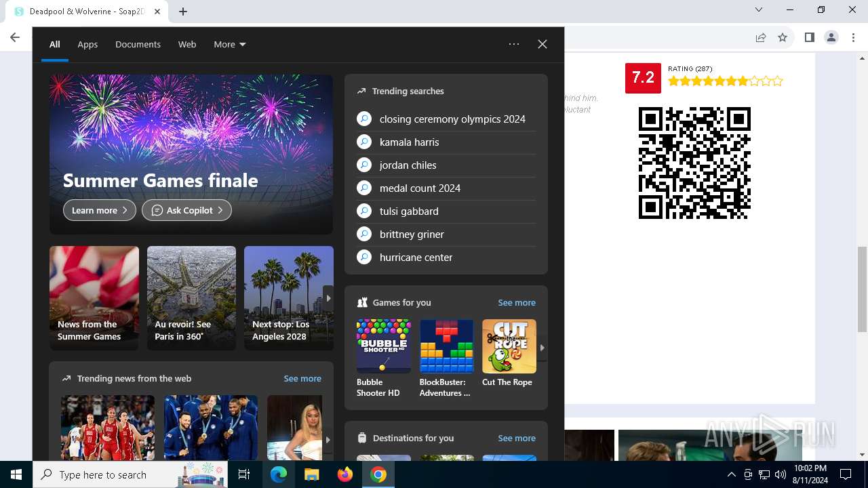The image size is (868, 488).
Task: Open News from the Summer Games card
Action: point(94,298)
